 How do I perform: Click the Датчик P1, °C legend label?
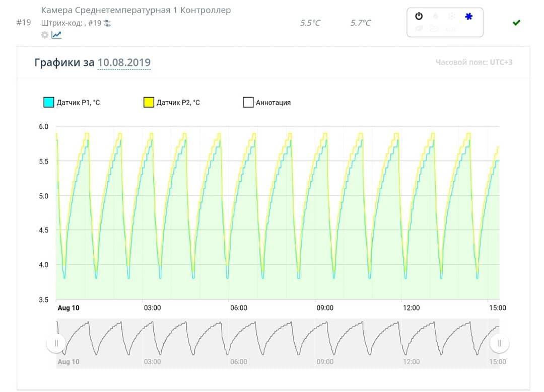point(78,103)
